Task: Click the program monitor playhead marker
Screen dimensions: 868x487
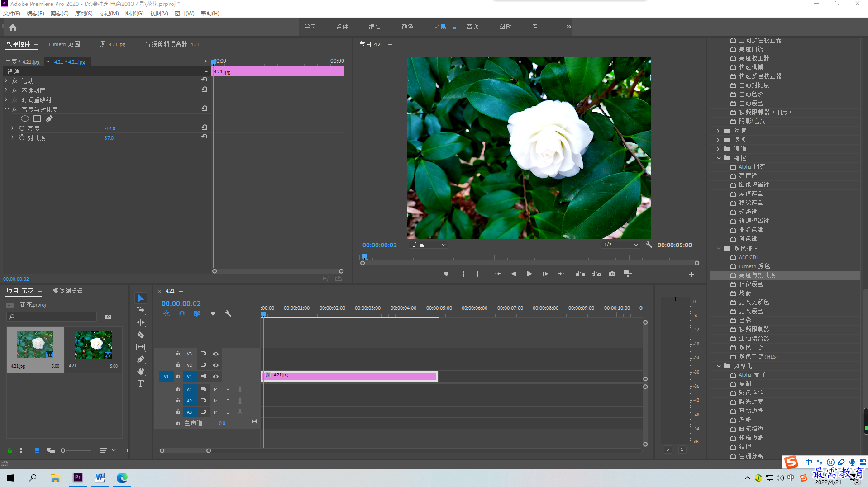Action: [365, 257]
